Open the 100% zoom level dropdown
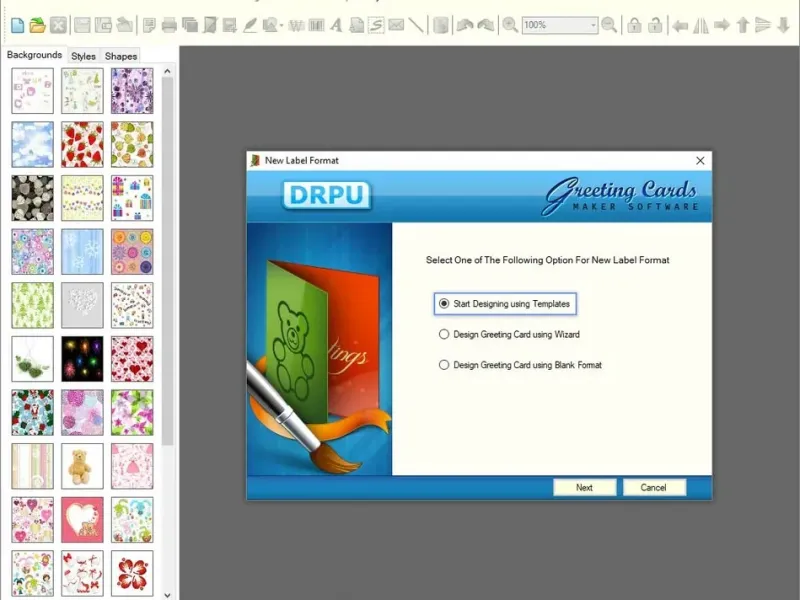800x600 pixels. click(x=593, y=24)
